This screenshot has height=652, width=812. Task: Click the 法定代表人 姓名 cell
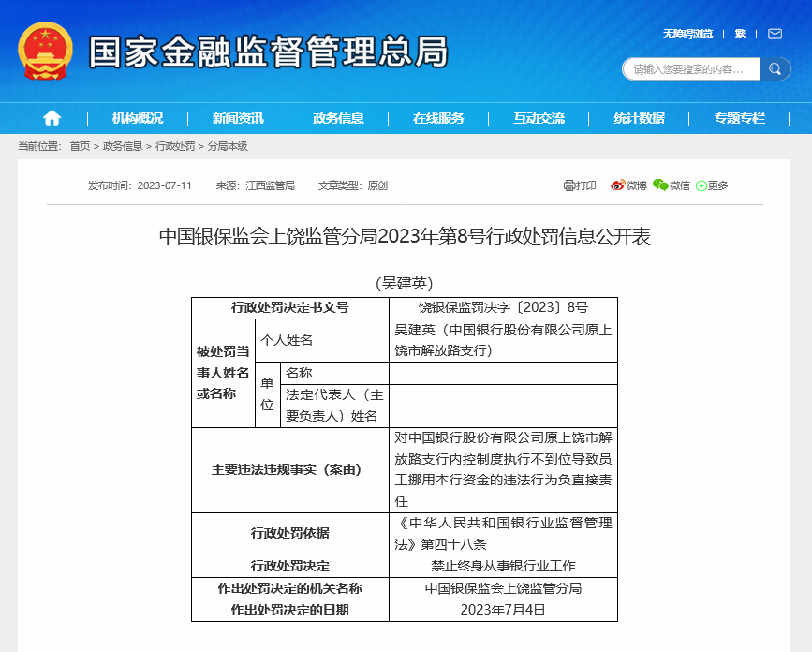(x=334, y=406)
